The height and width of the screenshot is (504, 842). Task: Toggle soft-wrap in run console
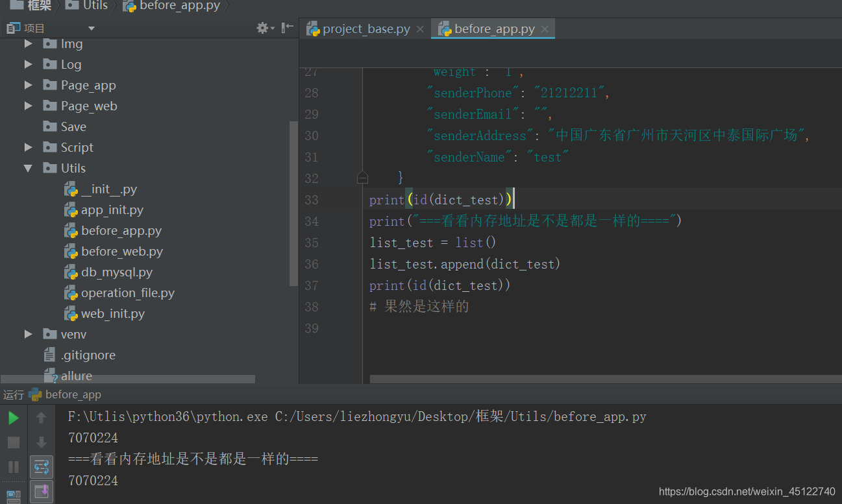(42, 466)
